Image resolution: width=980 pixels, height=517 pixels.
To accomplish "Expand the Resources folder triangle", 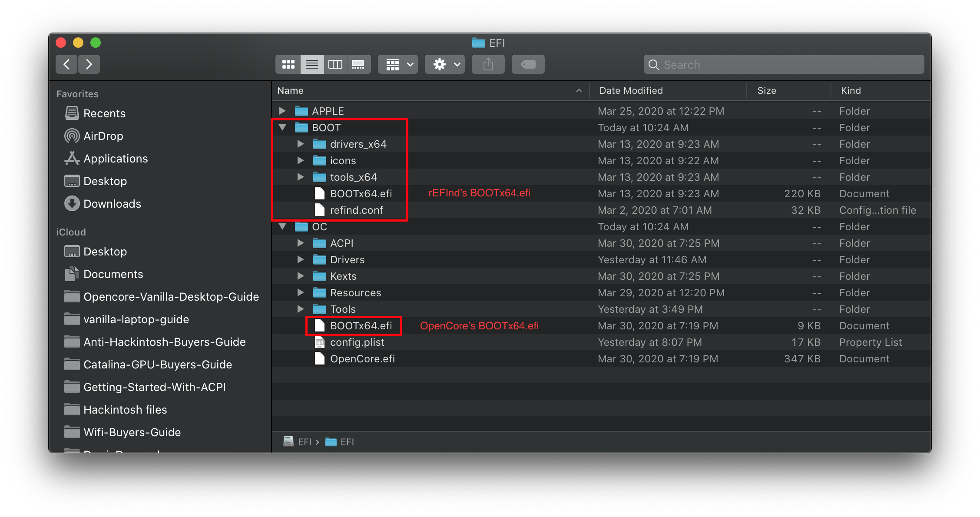I will pyautogui.click(x=300, y=292).
